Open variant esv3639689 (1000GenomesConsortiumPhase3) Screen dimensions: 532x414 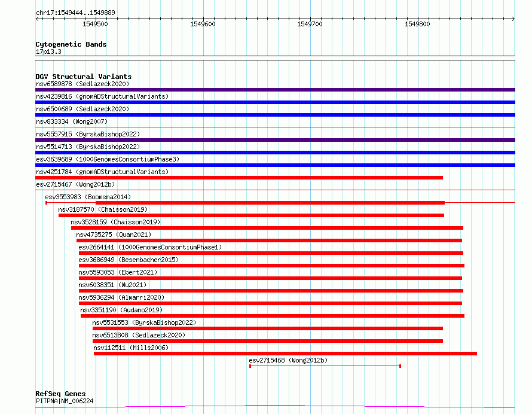pyautogui.click(x=108, y=159)
